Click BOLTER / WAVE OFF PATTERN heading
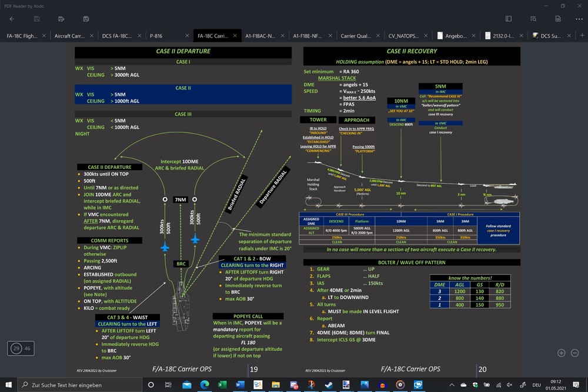 412,263
